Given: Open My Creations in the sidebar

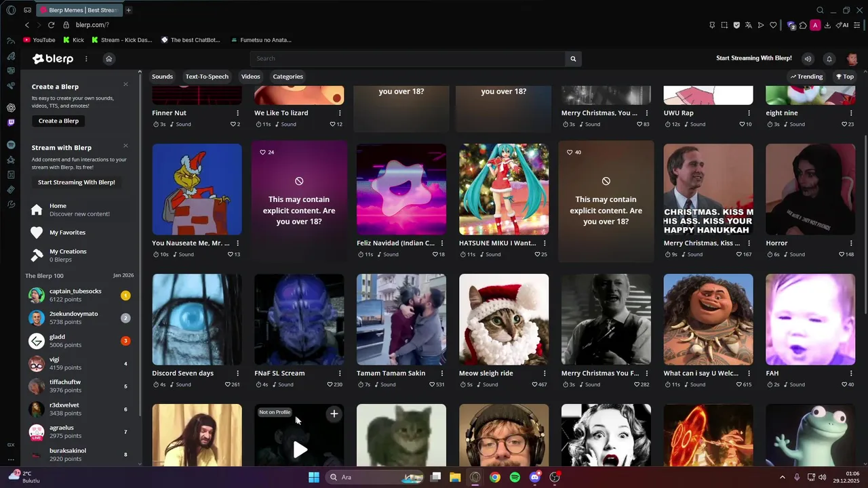Looking at the screenshot, I should pyautogui.click(x=80, y=256).
